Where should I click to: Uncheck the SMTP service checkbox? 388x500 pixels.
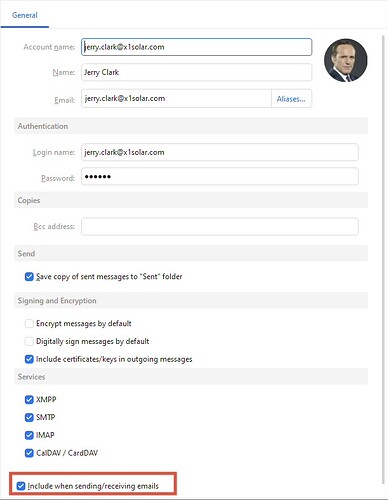pos(29,417)
